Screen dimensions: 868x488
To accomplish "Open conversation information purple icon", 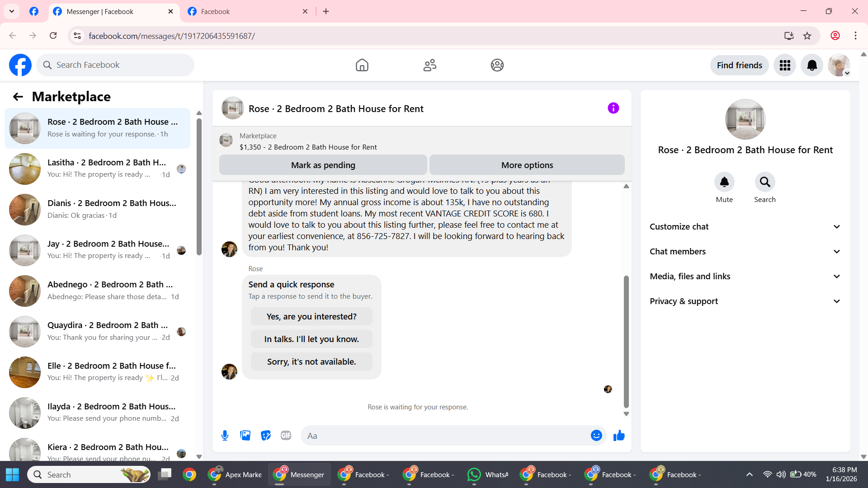I will pyautogui.click(x=613, y=108).
